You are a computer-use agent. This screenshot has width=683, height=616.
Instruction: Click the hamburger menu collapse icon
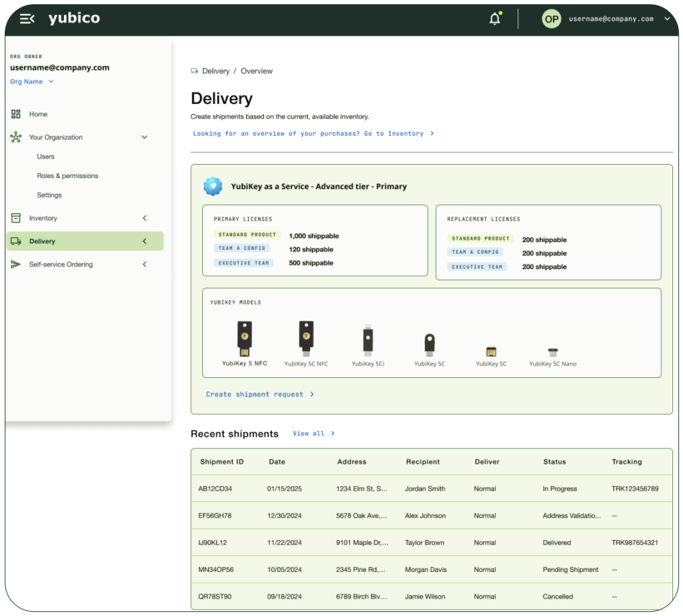(x=27, y=19)
